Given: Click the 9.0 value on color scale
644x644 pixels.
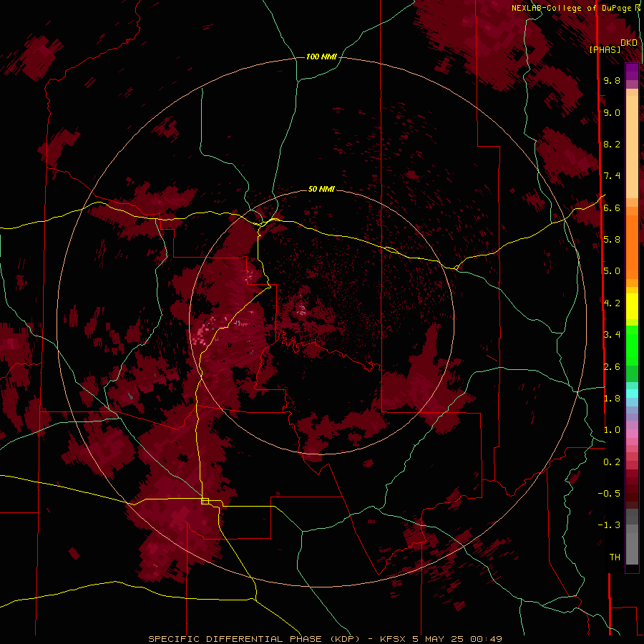Looking at the screenshot, I should (x=612, y=112).
